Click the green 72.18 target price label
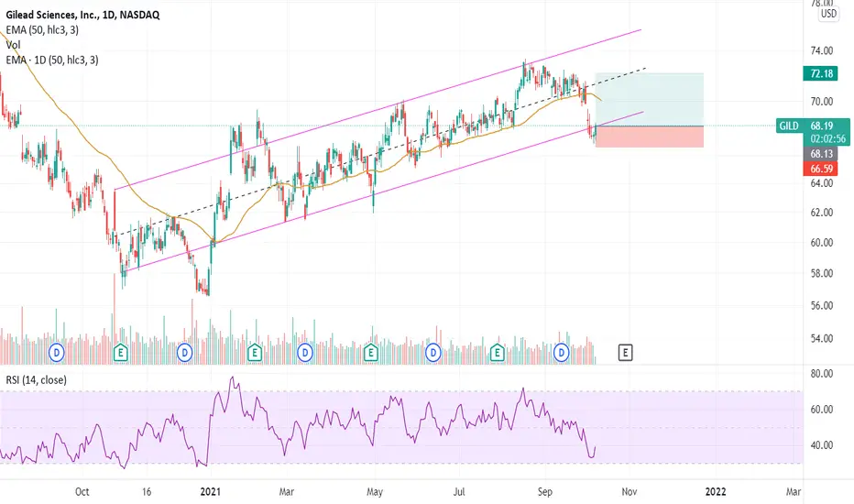The width and height of the screenshot is (854, 504). [820, 73]
